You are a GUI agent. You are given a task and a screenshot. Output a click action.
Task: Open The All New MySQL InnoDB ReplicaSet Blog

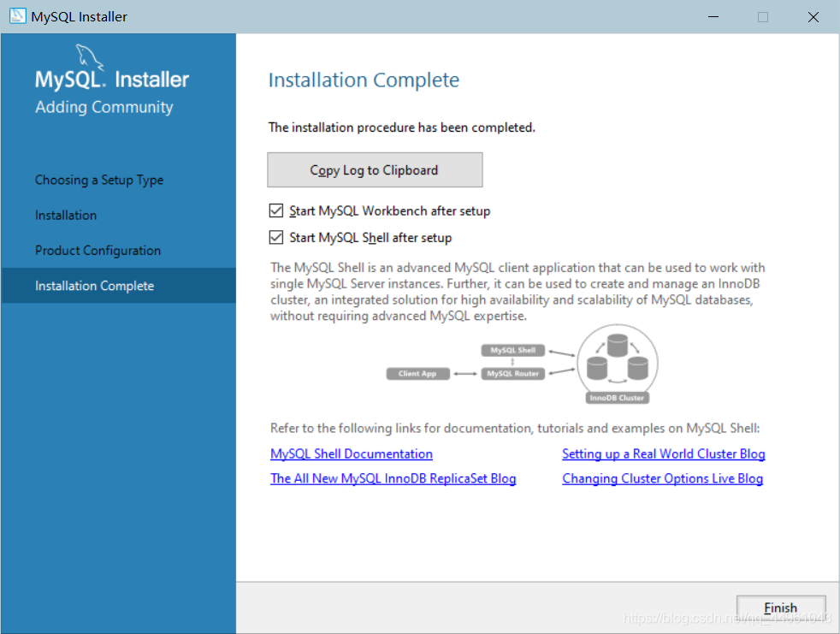pos(393,478)
